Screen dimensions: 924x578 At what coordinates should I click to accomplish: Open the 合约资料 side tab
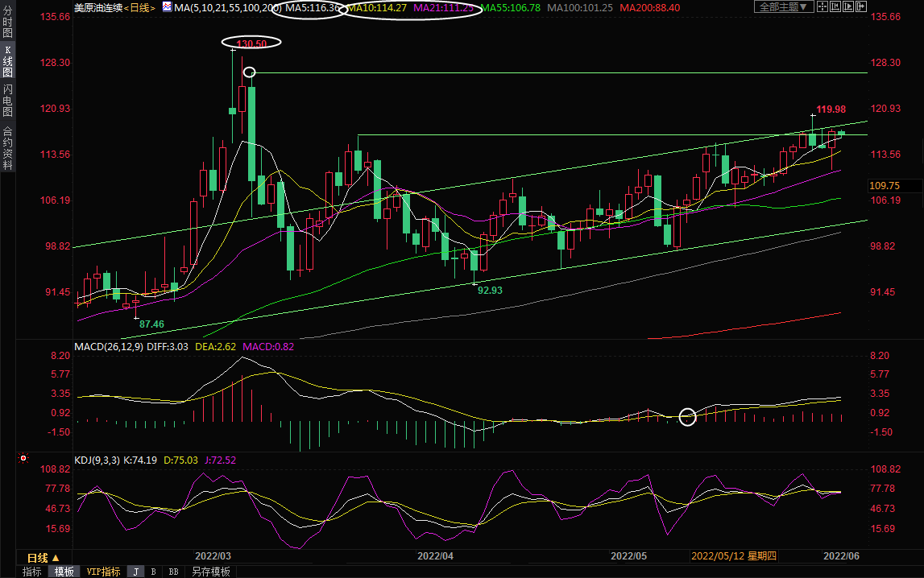7,147
